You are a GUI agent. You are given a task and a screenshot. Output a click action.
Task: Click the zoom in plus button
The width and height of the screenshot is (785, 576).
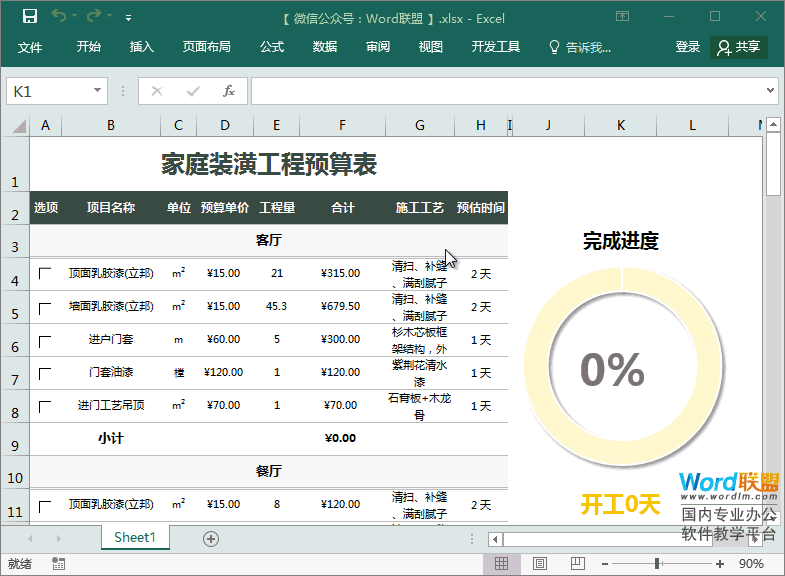pos(720,564)
